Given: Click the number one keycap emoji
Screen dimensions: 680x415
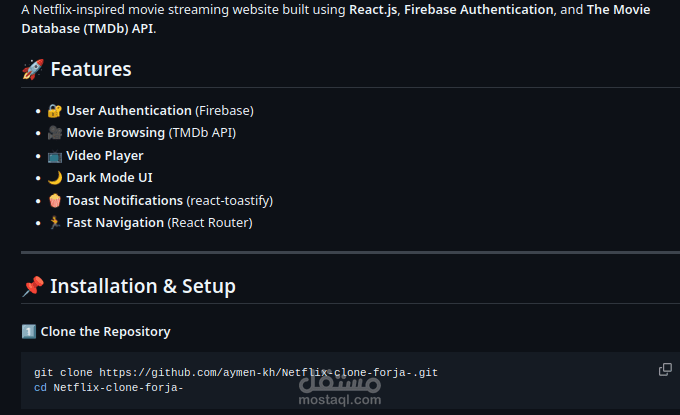Looking at the screenshot, I should click(29, 332).
